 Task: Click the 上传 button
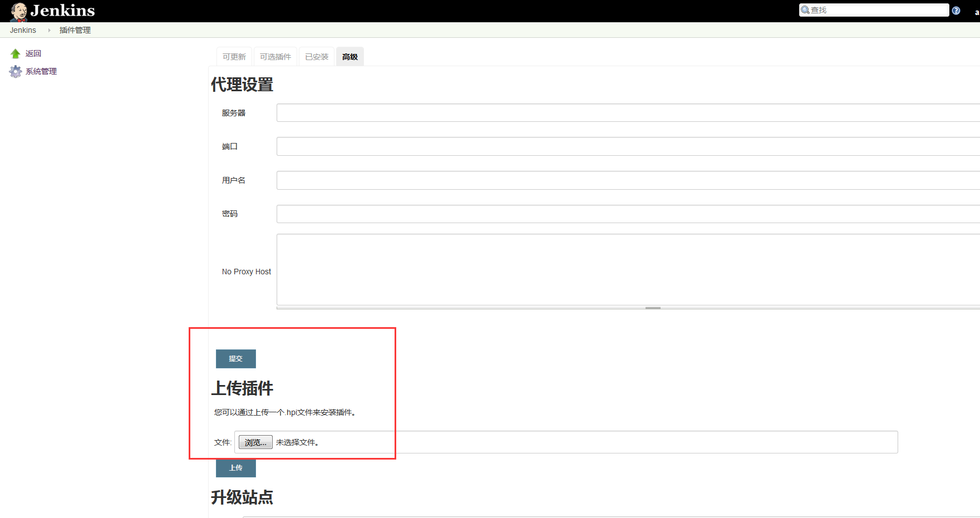[x=236, y=468]
